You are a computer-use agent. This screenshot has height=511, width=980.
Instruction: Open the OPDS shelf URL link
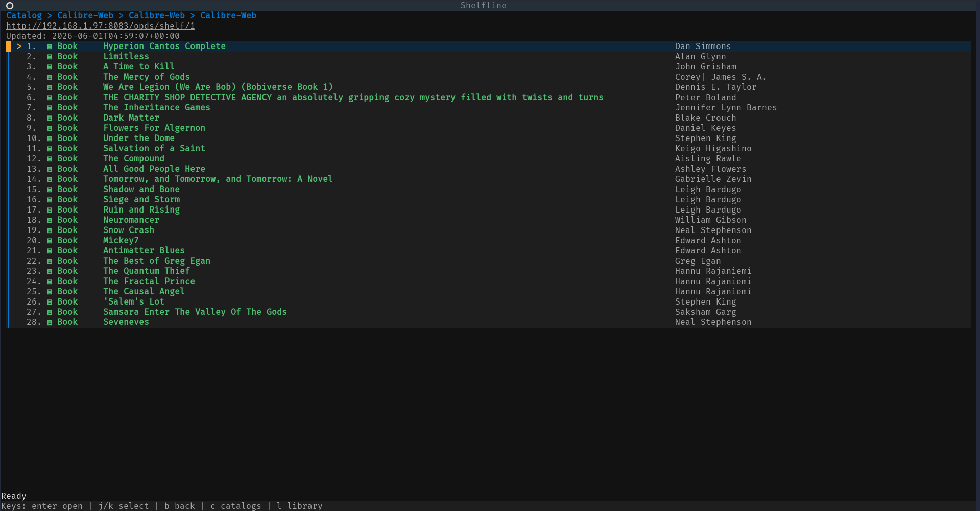point(101,26)
